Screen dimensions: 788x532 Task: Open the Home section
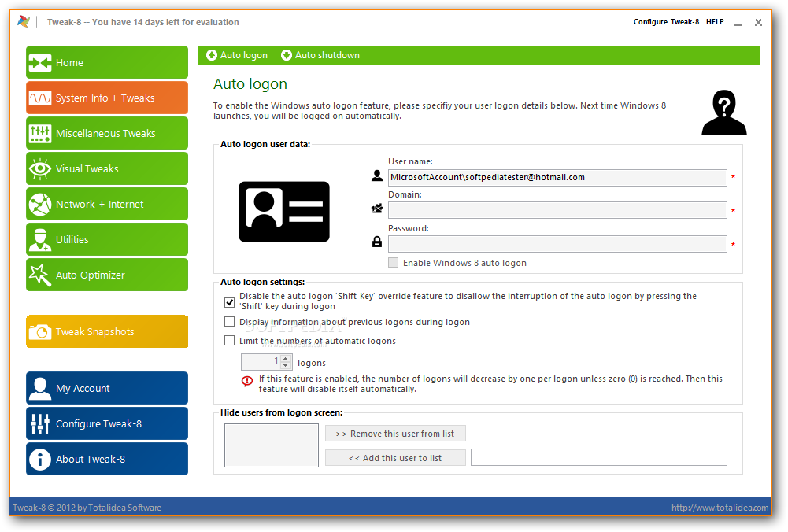[x=107, y=63]
